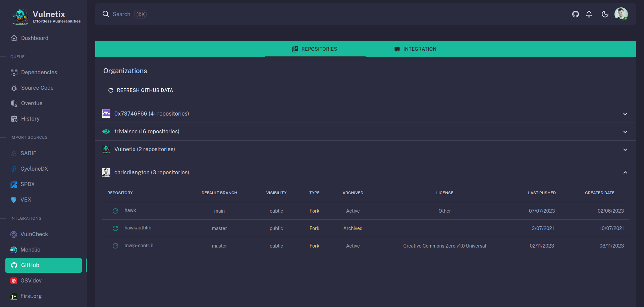The height and width of the screenshot is (307, 644).
Task: Click the trivialsec eye avatar
Action: (x=106, y=131)
